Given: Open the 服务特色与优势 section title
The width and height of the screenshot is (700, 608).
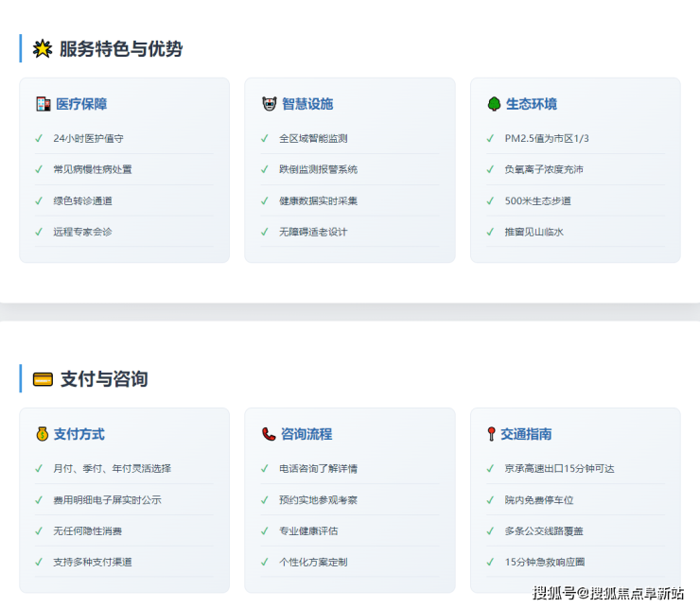Looking at the screenshot, I should pos(121,49).
